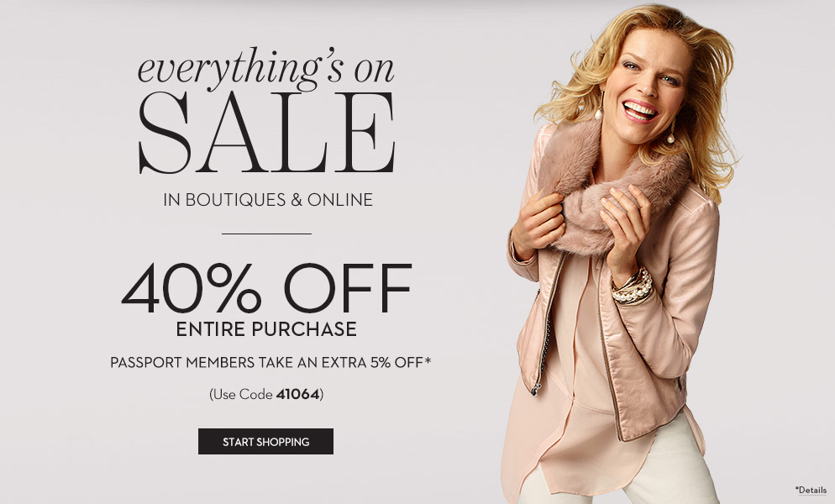This screenshot has width=835, height=504.
Task: Click the large SALE heading
Action: 266,132
